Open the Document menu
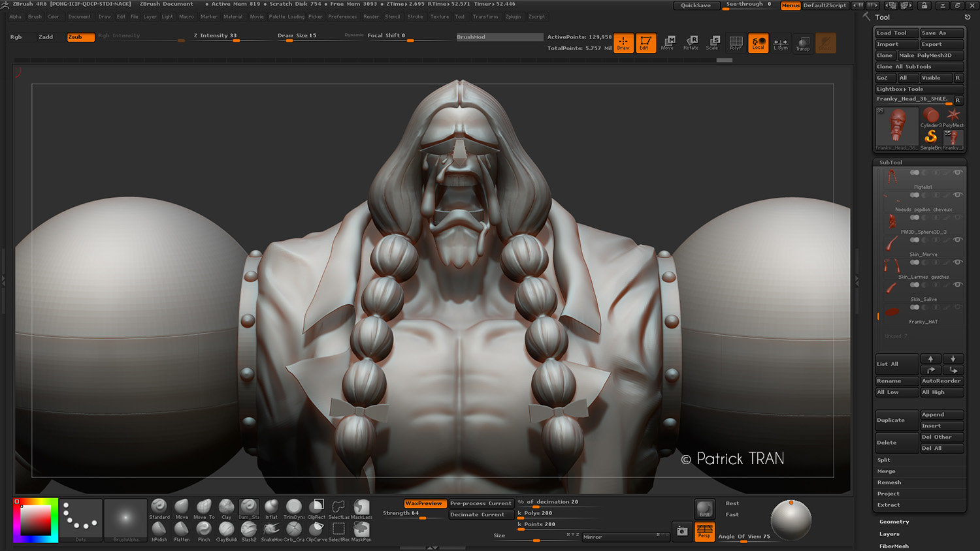 tap(80, 17)
